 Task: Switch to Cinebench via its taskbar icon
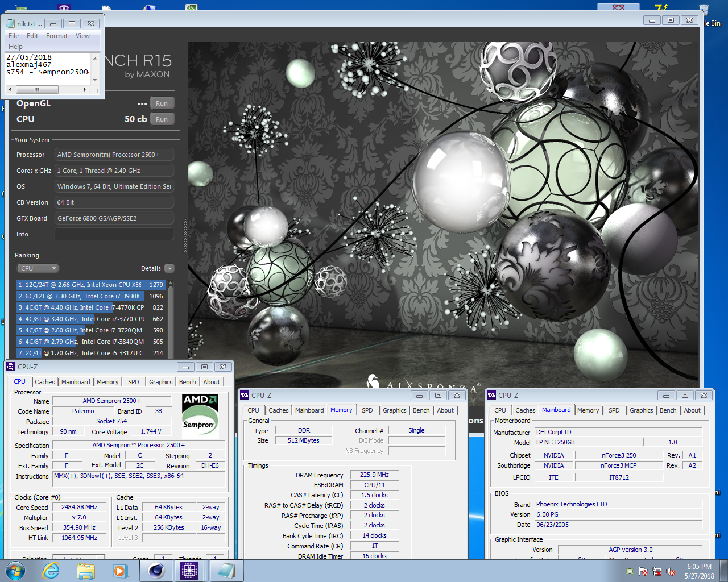[156, 571]
